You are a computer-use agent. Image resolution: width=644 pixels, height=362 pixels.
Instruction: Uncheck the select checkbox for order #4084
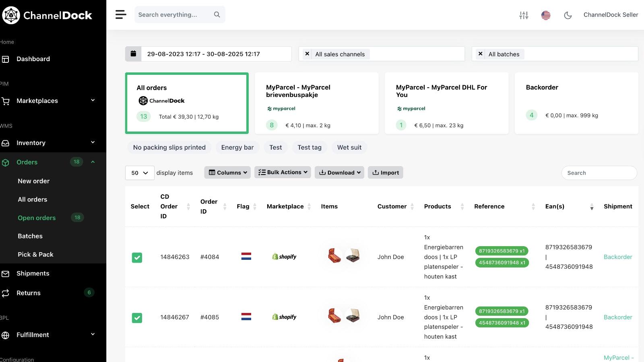[137, 257]
